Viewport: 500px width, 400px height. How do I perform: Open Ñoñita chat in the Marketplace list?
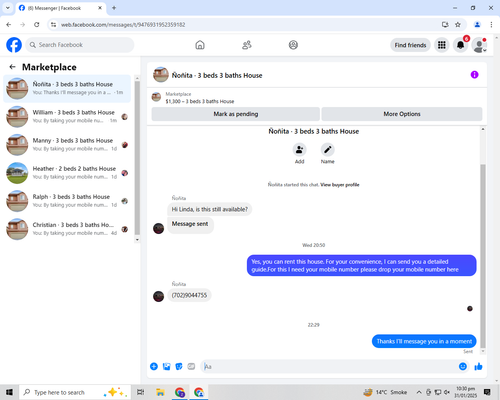click(67, 89)
